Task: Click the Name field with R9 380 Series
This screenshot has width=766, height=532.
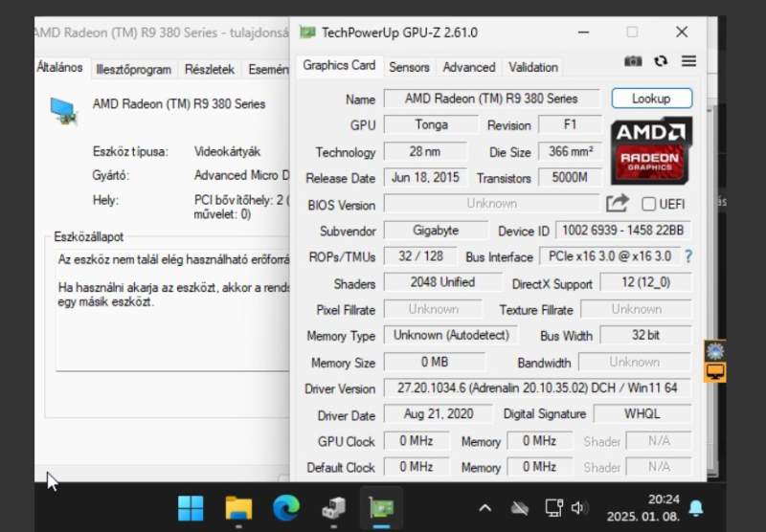Action: coord(491,99)
